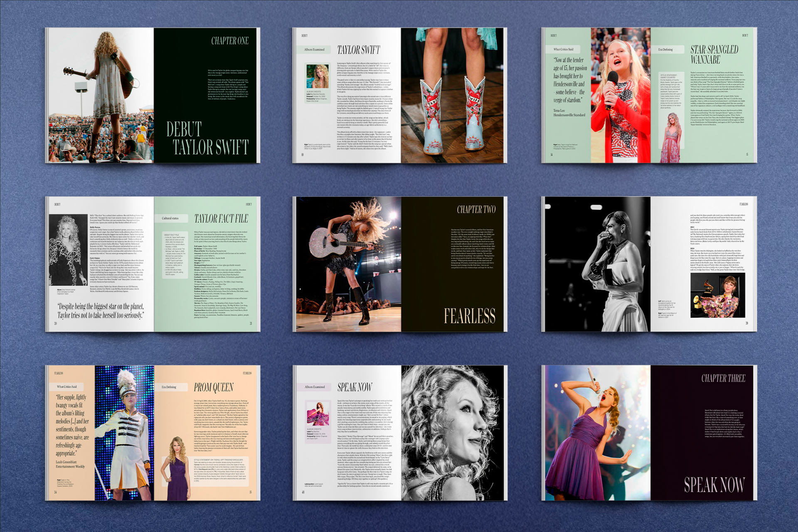Select the large "SPEAK NOW" chapter title

coord(714,485)
